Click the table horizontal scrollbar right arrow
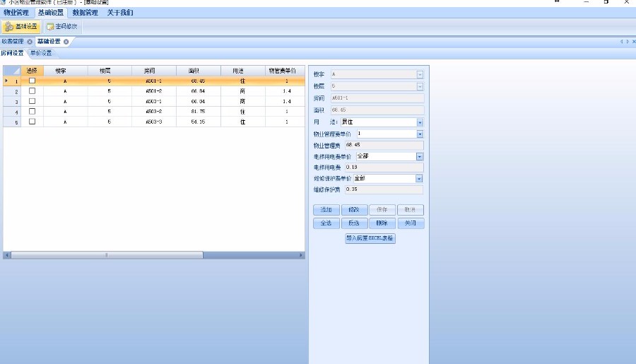636x364 pixels. [x=301, y=255]
